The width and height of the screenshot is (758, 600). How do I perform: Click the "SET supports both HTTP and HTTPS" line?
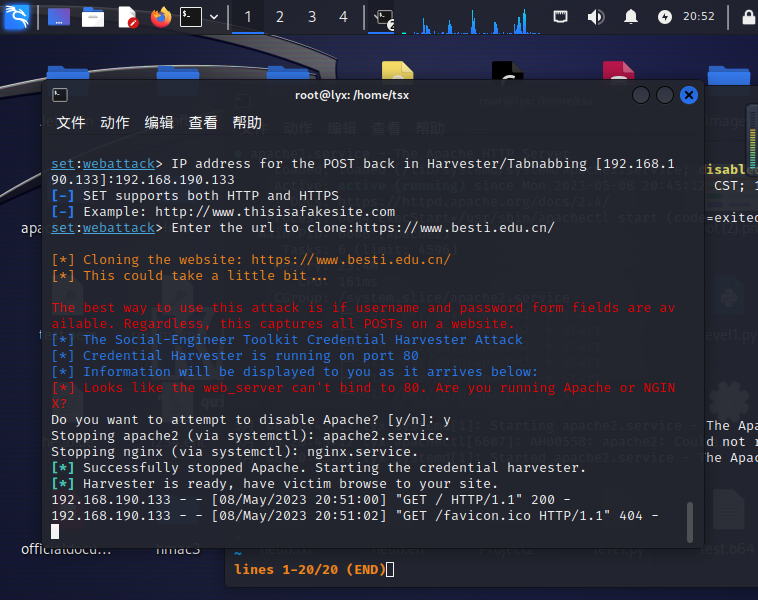click(x=195, y=196)
